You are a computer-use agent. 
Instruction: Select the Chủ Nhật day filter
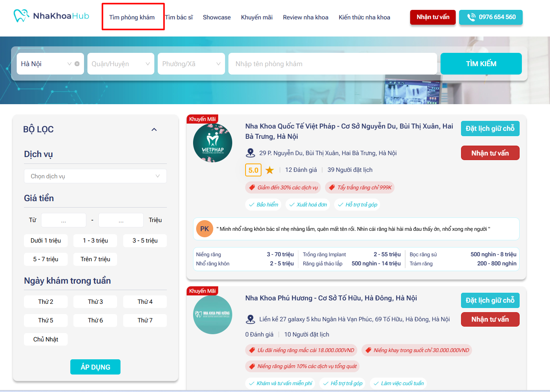click(46, 339)
